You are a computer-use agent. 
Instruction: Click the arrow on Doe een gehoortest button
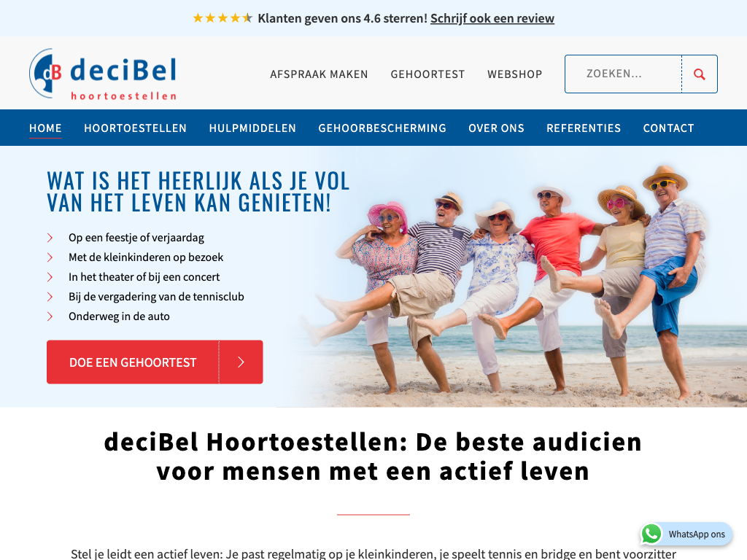(x=241, y=362)
